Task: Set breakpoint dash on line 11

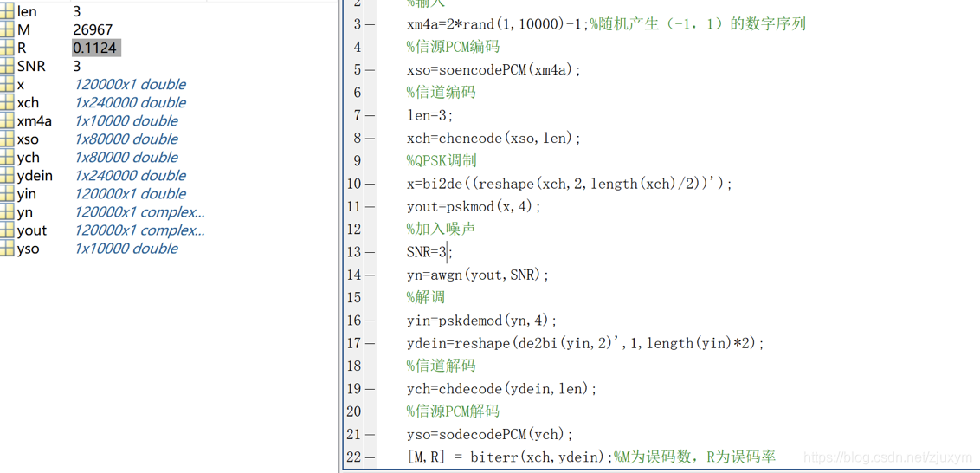Action: pos(370,206)
